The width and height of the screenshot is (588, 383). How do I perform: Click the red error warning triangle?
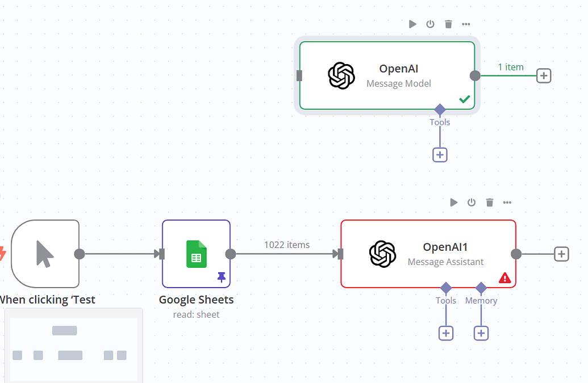click(x=504, y=278)
